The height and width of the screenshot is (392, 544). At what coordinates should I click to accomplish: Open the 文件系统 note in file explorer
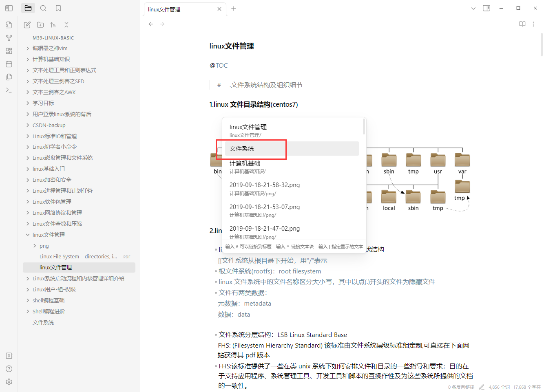[x=43, y=322]
